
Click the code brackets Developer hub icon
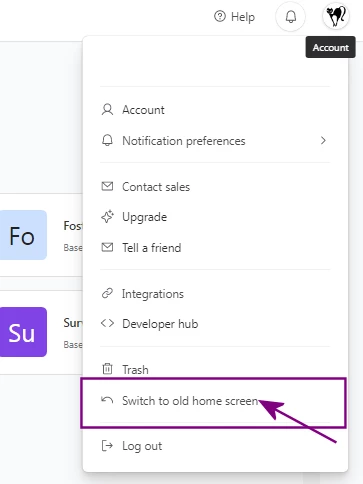[x=107, y=323]
